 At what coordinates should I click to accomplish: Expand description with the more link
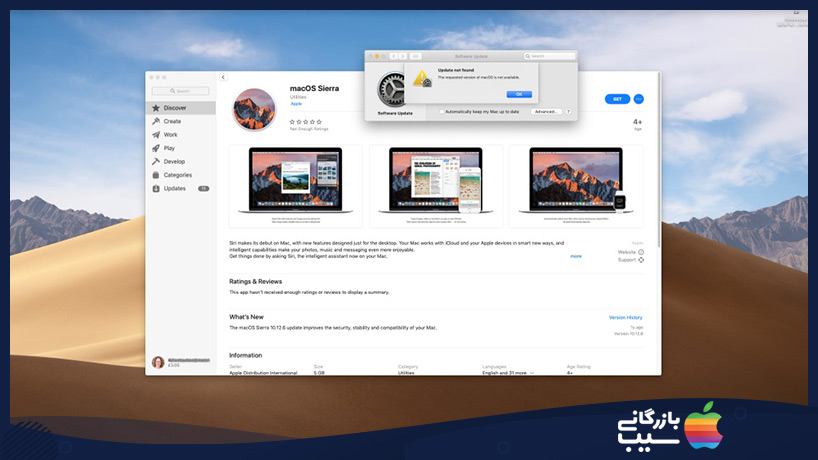point(575,256)
